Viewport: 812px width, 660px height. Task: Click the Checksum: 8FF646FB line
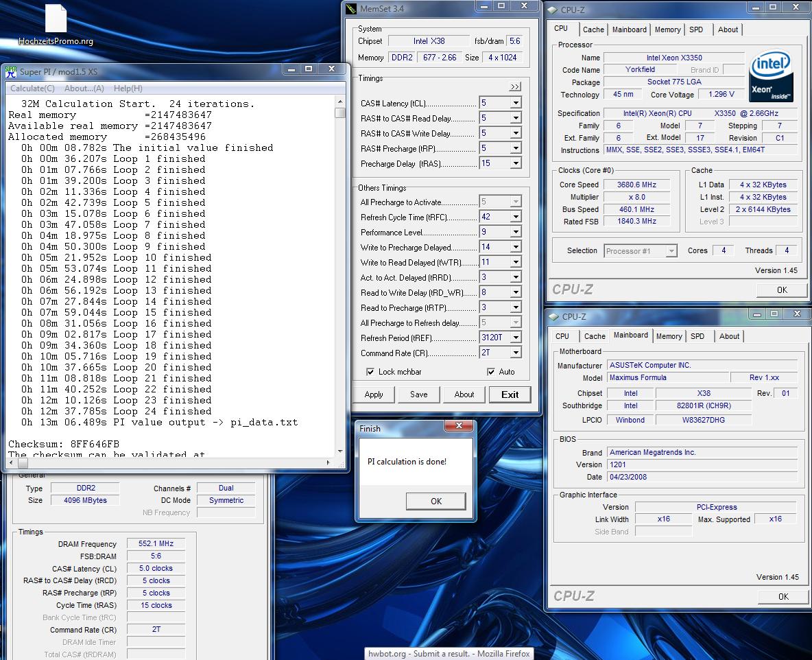(x=64, y=444)
